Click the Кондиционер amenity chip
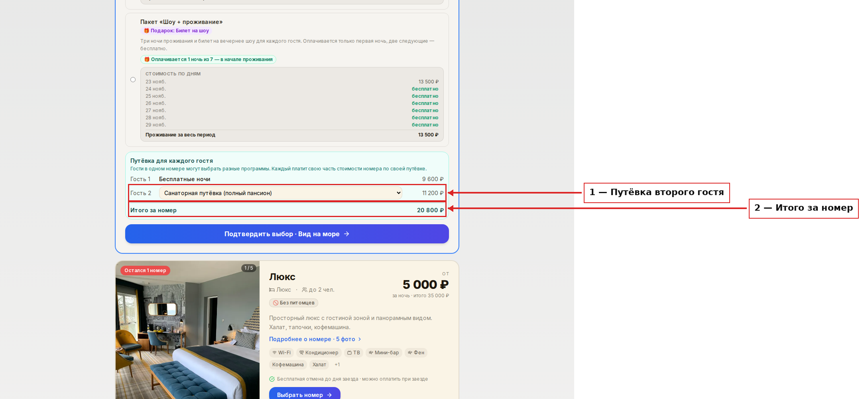The width and height of the screenshot is (868, 399). (x=319, y=353)
